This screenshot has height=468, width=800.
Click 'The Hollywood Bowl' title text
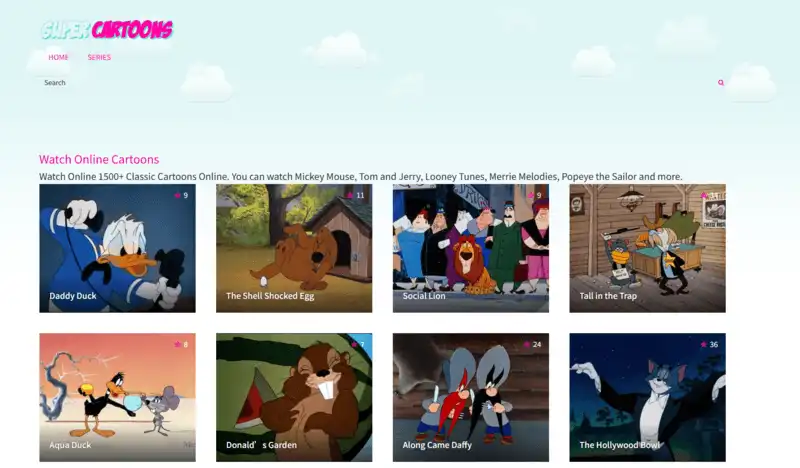point(620,445)
